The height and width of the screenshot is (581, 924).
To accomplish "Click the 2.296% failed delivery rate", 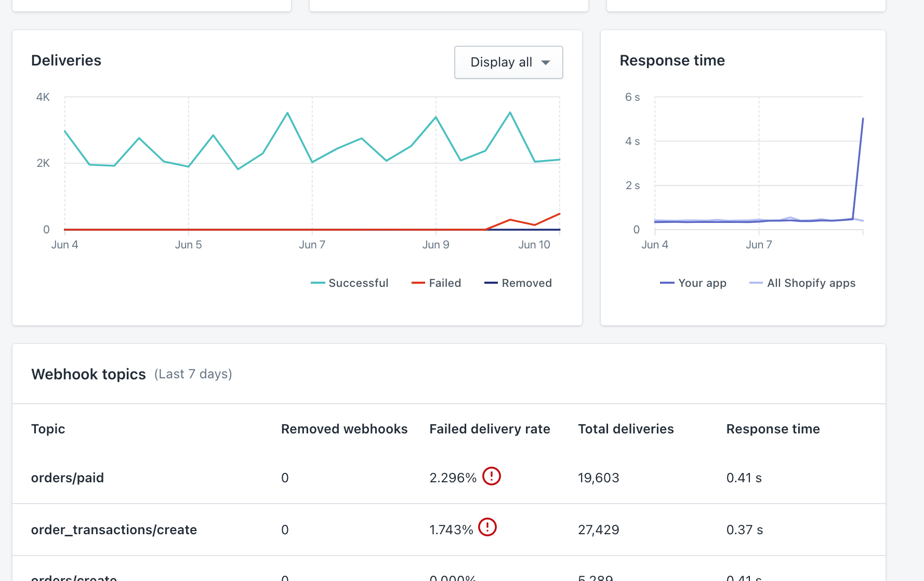I will point(453,478).
